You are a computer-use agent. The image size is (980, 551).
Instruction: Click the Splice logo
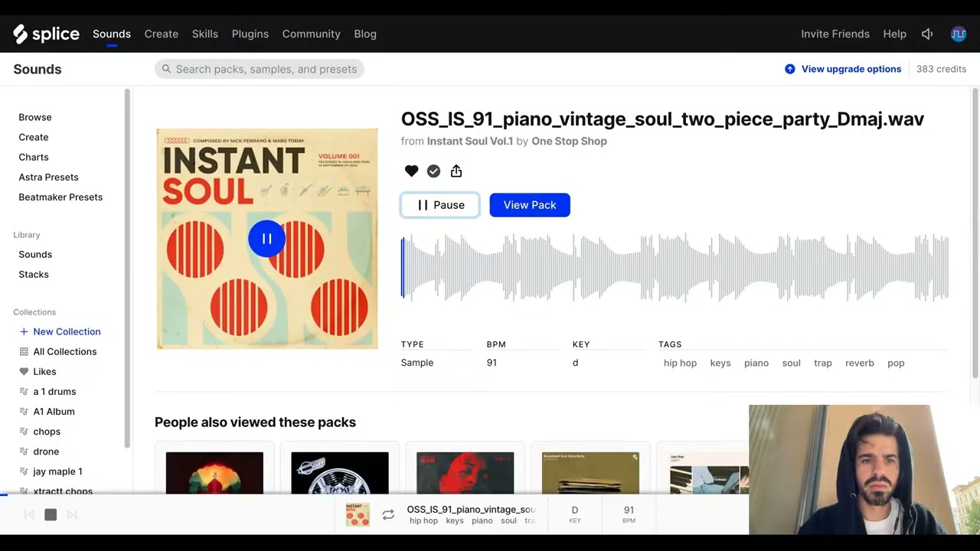[46, 34]
